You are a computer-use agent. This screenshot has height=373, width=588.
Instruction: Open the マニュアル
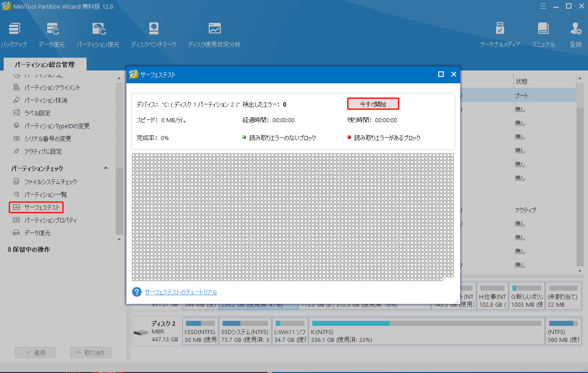click(x=543, y=35)
